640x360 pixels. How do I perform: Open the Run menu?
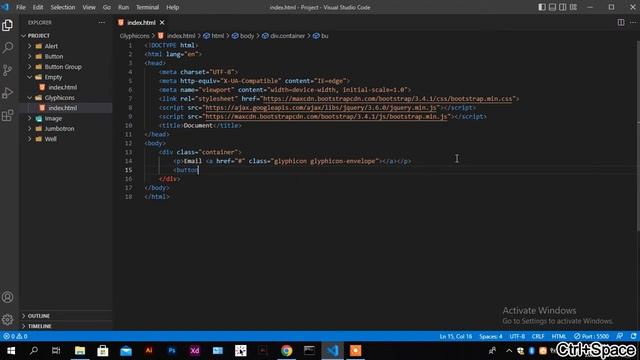click(x=123, y=7)
